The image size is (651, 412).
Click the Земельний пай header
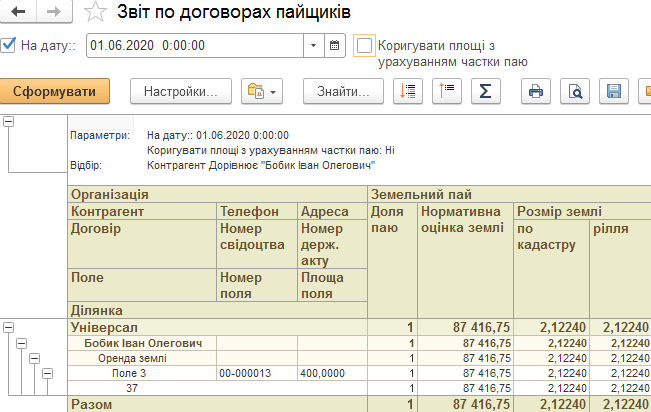point(509,194)
